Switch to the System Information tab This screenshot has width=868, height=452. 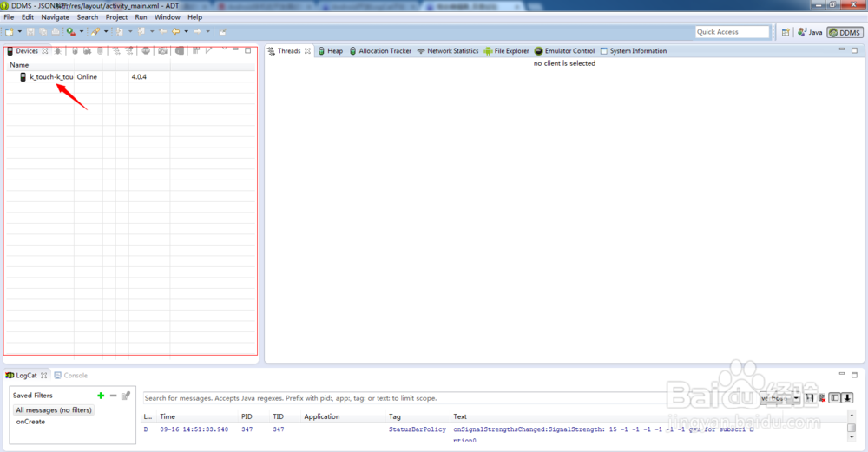[x=634, y=51]
